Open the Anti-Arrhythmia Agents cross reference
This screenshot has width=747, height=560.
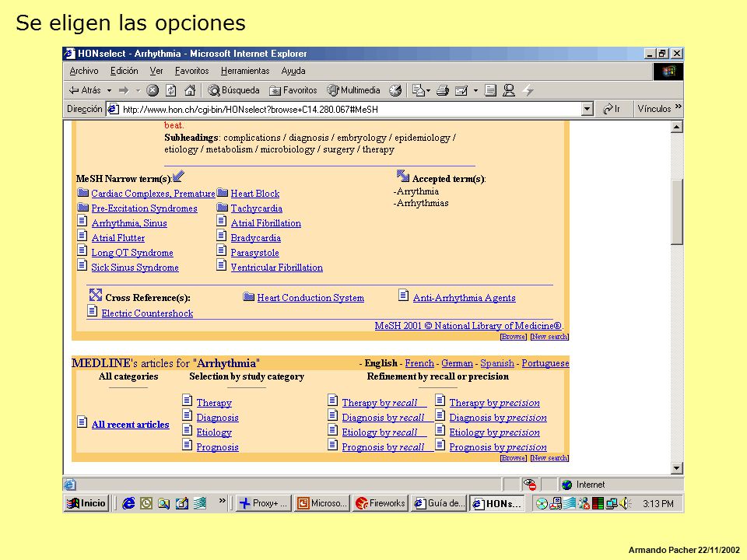click(464, 298)
